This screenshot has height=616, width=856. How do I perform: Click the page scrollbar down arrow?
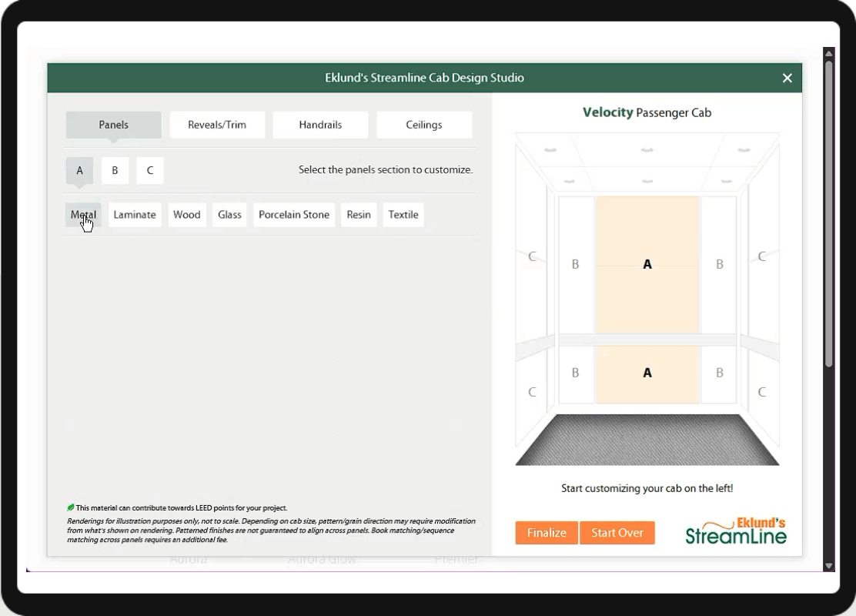pyautogui.click(x=829, y=566)
